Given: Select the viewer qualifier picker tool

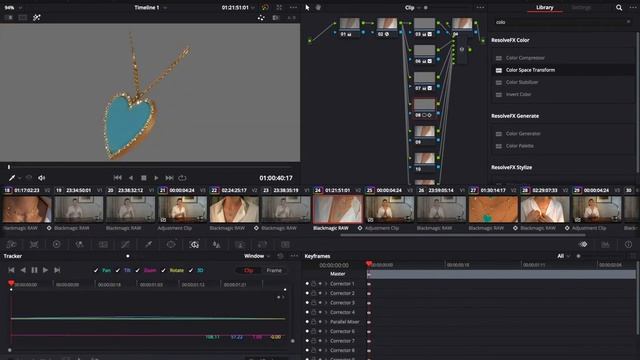Looking at the screenshot, I should 12,178.
